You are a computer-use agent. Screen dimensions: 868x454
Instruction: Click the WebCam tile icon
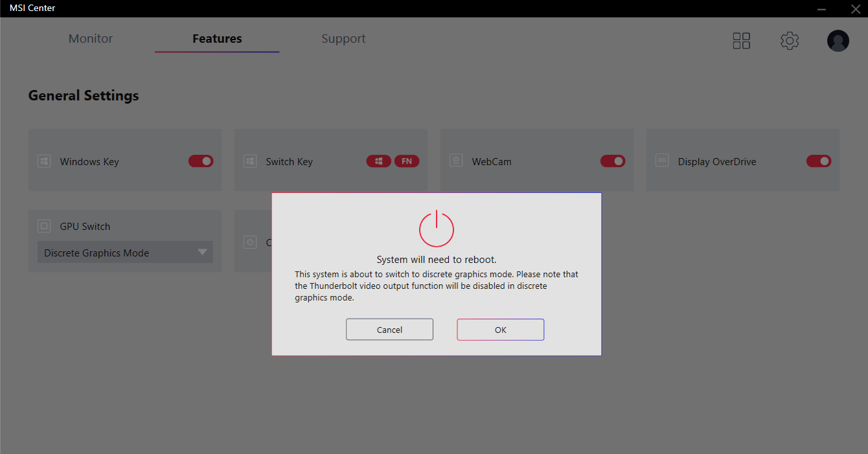pos(456,161)
